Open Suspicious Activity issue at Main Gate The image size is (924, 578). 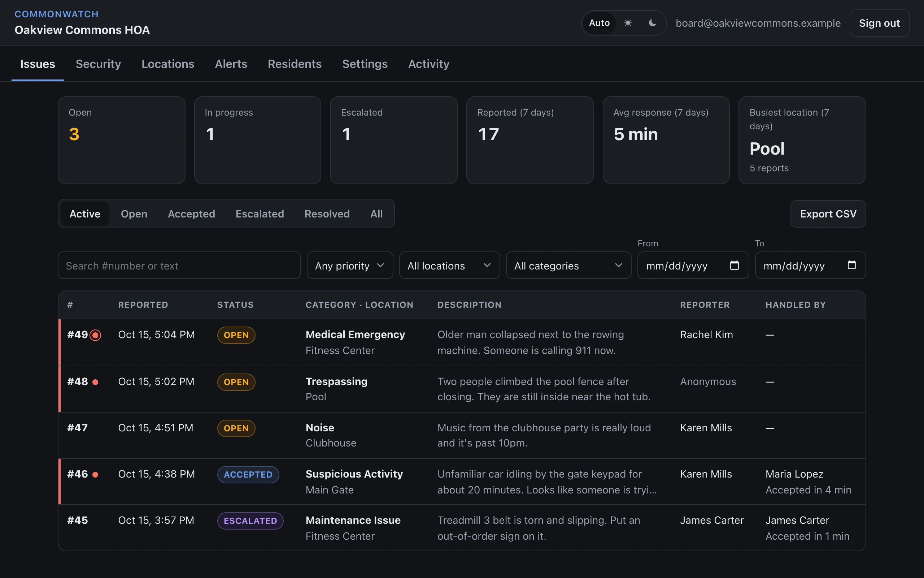tap(462, 482)
